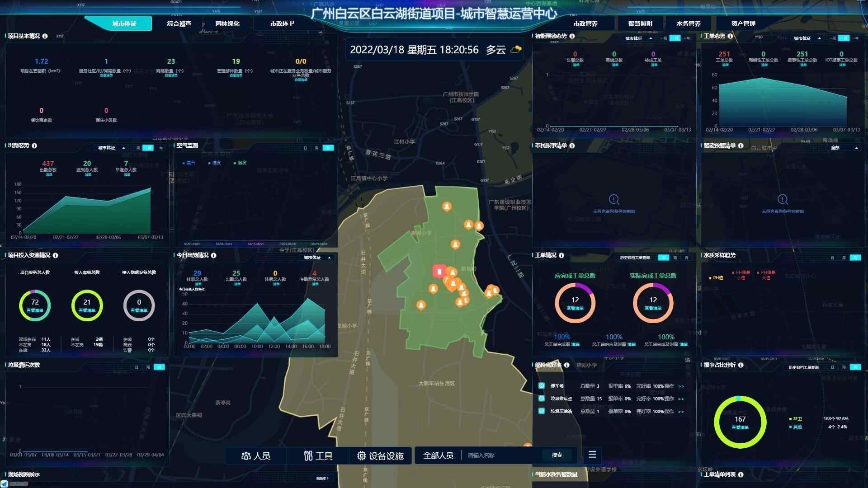
Task: Open the hamburger menu beside search
Action: coord(592,455)
